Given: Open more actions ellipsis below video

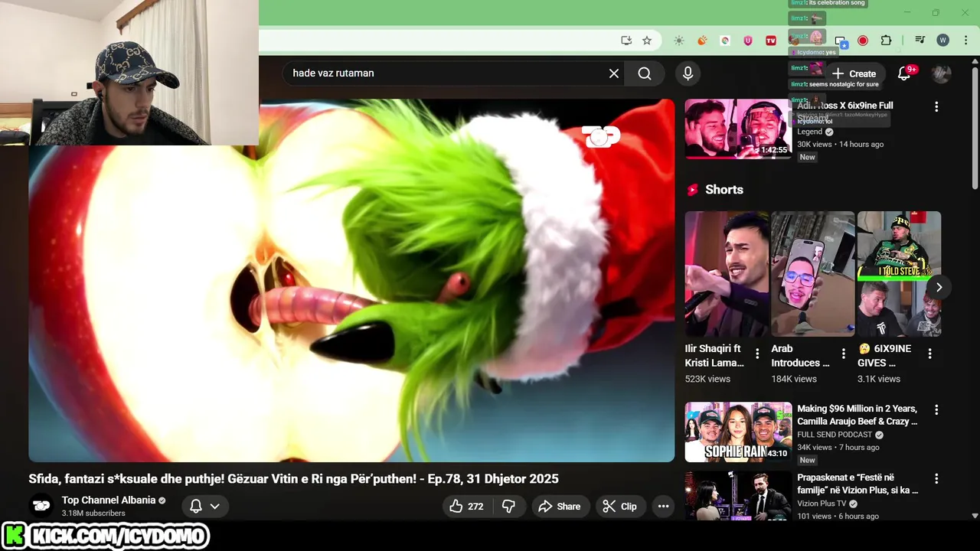Looking at the screenshot, I should pyautogui.click(x=664, y=507).
